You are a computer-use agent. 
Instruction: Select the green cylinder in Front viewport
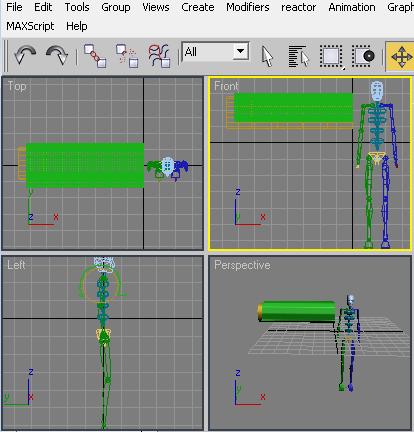[293, 107]
